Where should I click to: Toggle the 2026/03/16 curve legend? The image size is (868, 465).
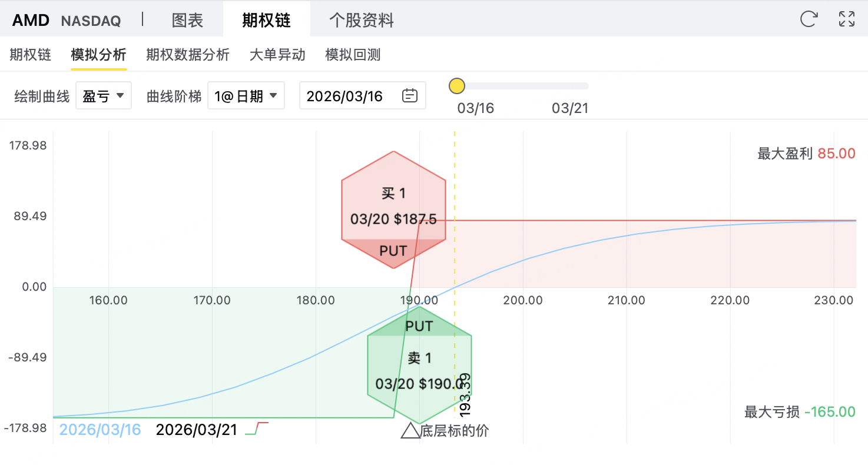pyautogui.click(x=101, y=430)
